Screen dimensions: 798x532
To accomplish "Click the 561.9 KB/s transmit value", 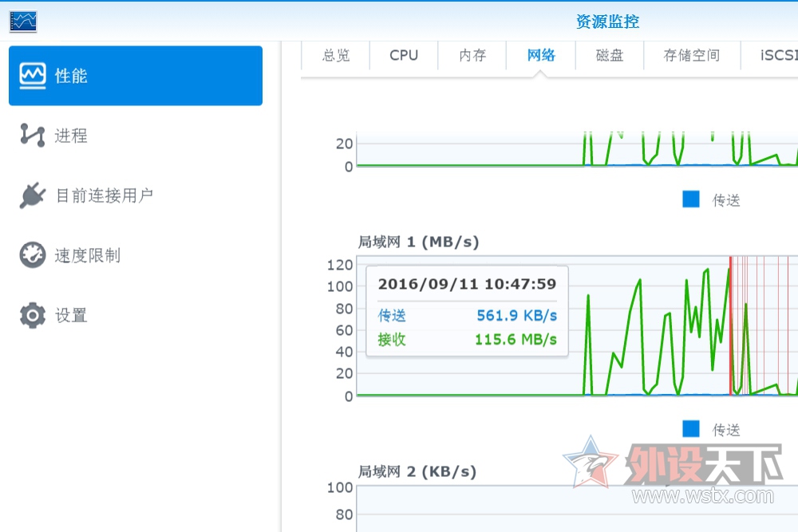I will point(516,315).
